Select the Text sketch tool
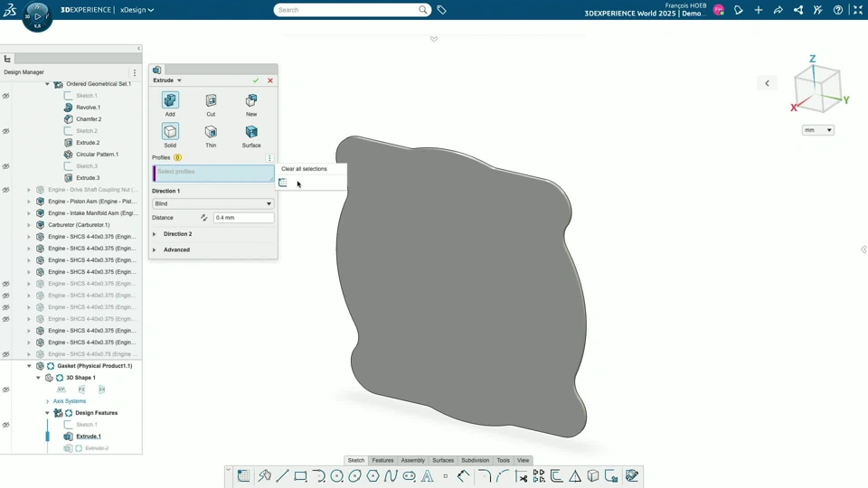The height and width of the screenshot is (488, 868). [428, 476]
